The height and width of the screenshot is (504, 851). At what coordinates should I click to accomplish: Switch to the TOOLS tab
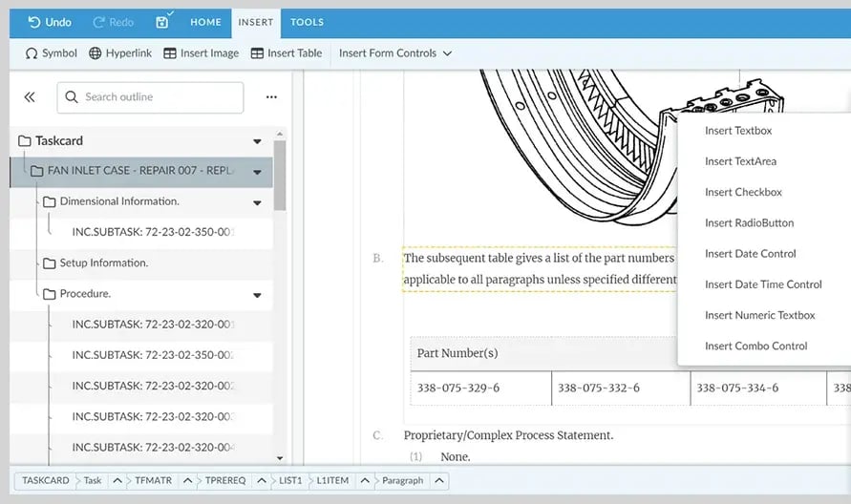click(307, 22)
